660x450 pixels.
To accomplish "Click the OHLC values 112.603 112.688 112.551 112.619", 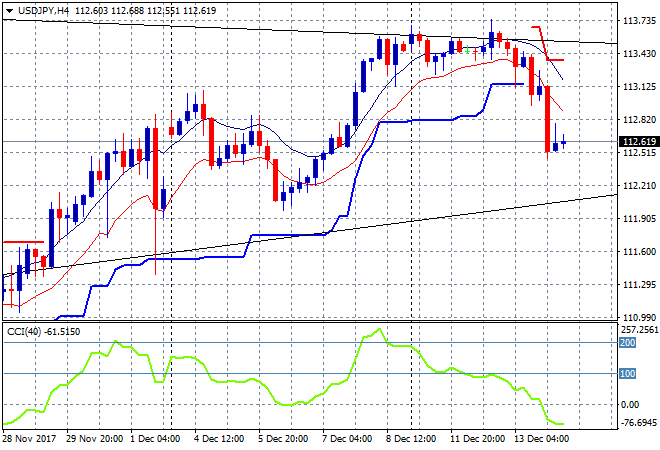I will tap(146, 11).
